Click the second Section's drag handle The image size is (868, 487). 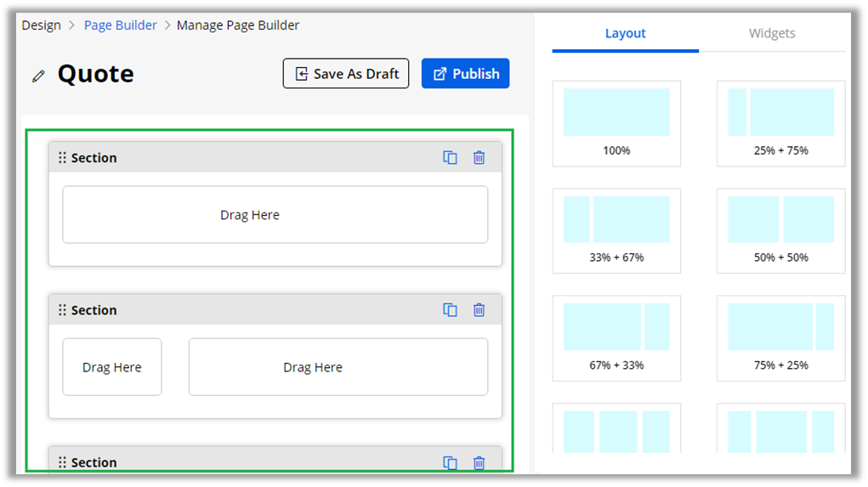pyautogui.click(x=62, y=310)
